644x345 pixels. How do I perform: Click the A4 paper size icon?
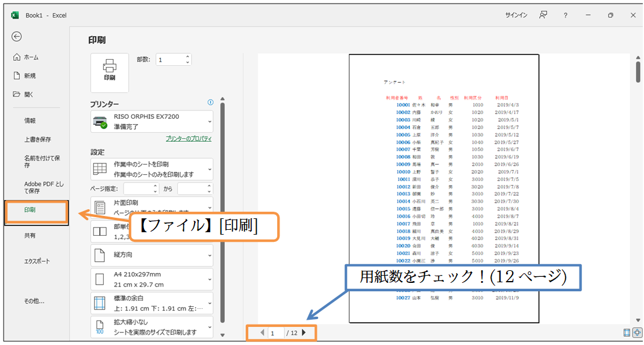click(x=100, y=280)
